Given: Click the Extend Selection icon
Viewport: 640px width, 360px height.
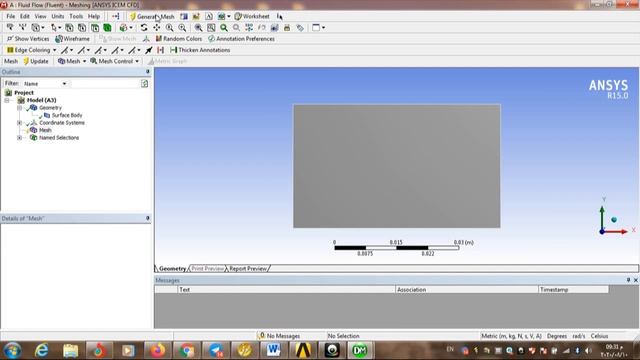Looking at the screenshot, I should click(x=123, y=28).
